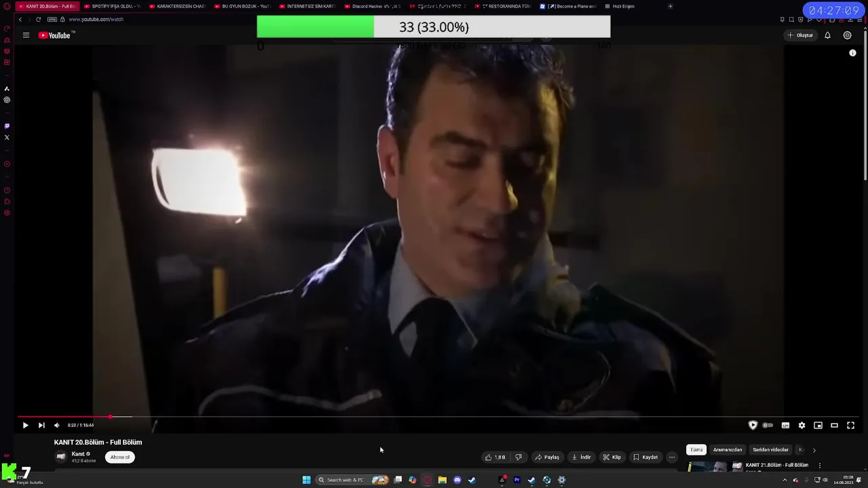Click Kanıt channel avatar
This screenshot has width=868, height=488.
coord(61,457)
